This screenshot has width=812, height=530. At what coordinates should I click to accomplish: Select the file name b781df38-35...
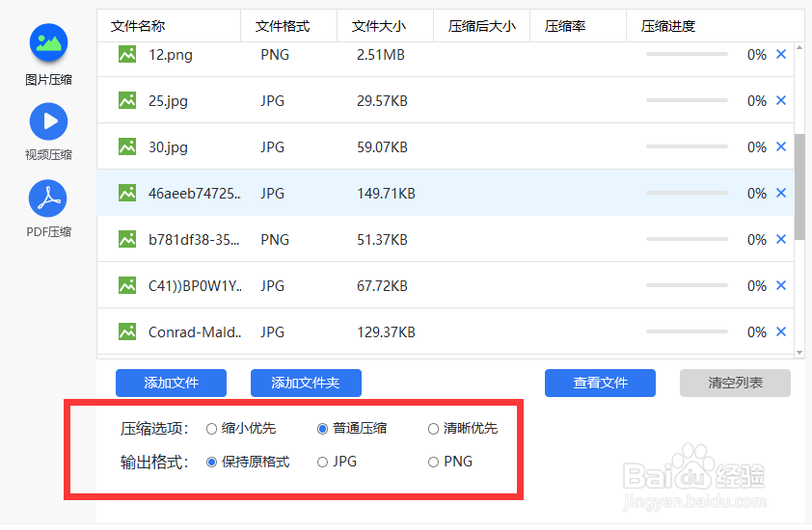[x=194, y=240]
